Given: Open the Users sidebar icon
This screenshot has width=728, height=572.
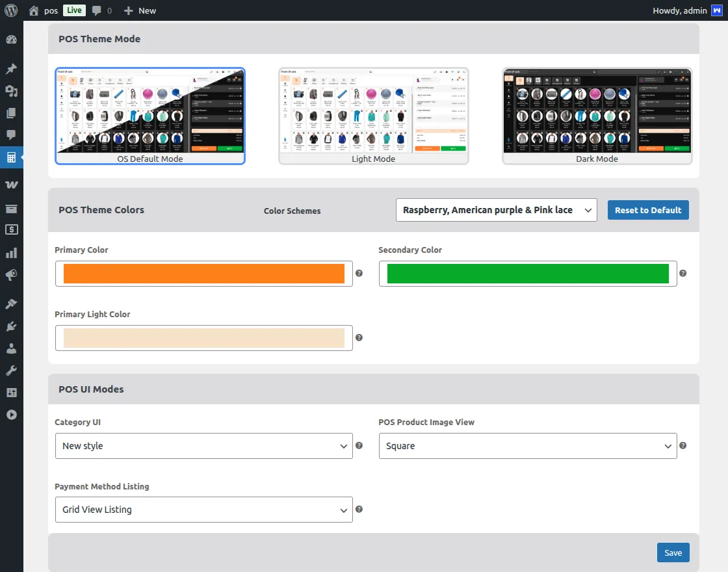Looking at the screenshot, I should pos(11,348).
